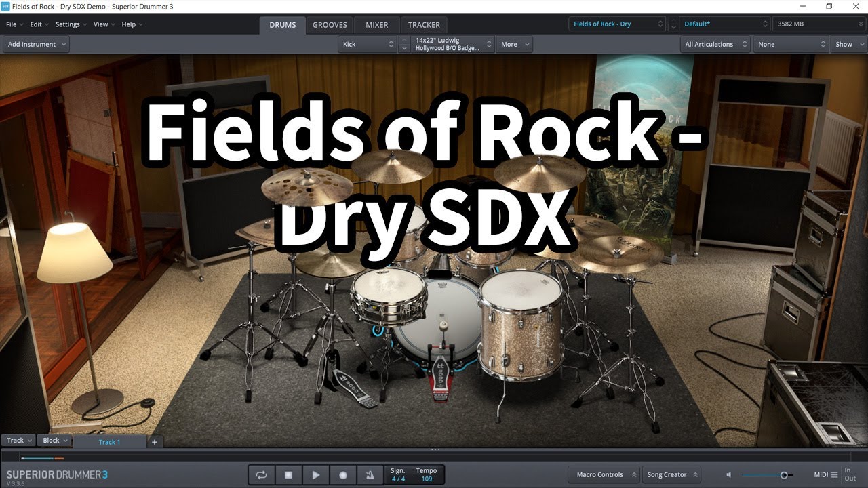Open the Show dropdown

[848, 45]
